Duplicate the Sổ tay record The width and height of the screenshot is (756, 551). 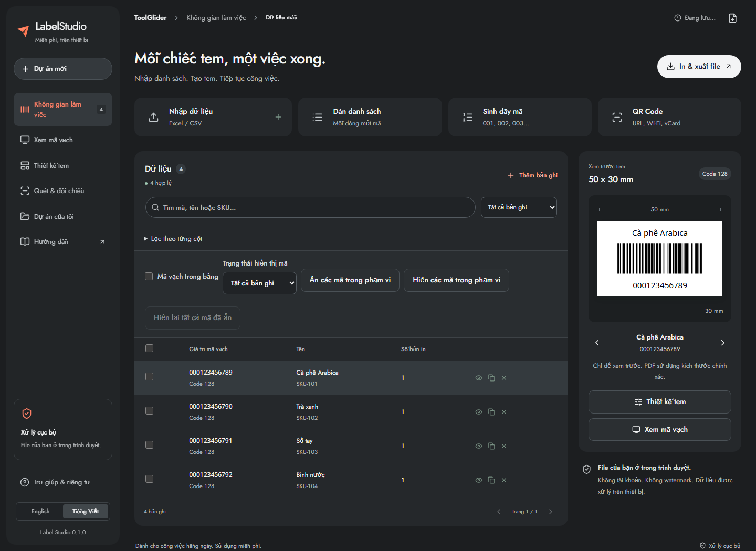pyautogui.click(x=491, y=446)
